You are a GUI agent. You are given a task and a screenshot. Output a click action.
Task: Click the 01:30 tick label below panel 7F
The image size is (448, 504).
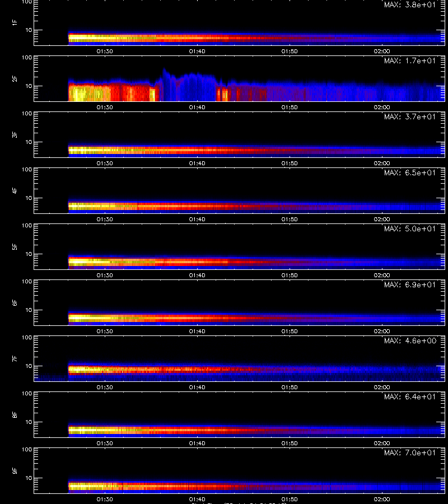[x=105, y=388]
